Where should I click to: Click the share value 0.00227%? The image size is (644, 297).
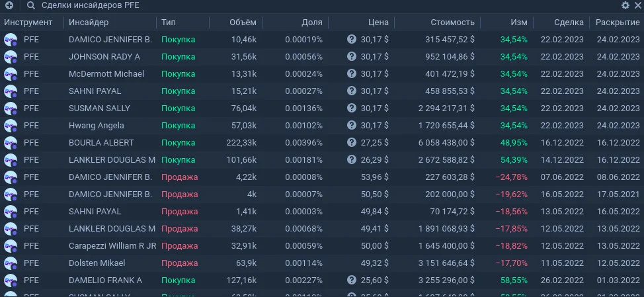tap(304, 280)
